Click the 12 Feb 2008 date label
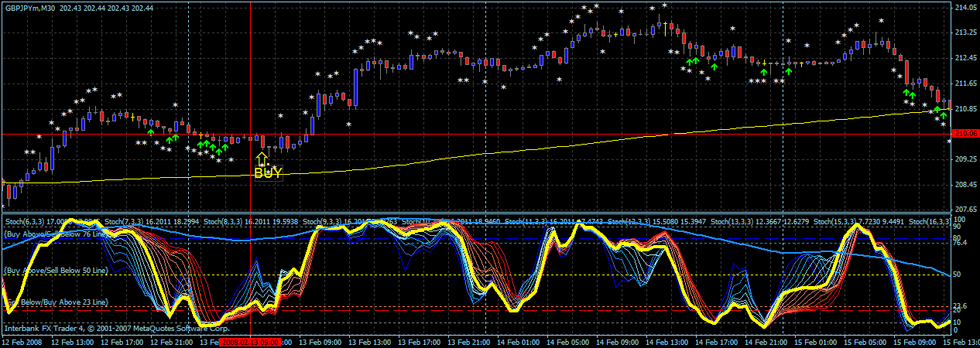 tap(22, 342)
